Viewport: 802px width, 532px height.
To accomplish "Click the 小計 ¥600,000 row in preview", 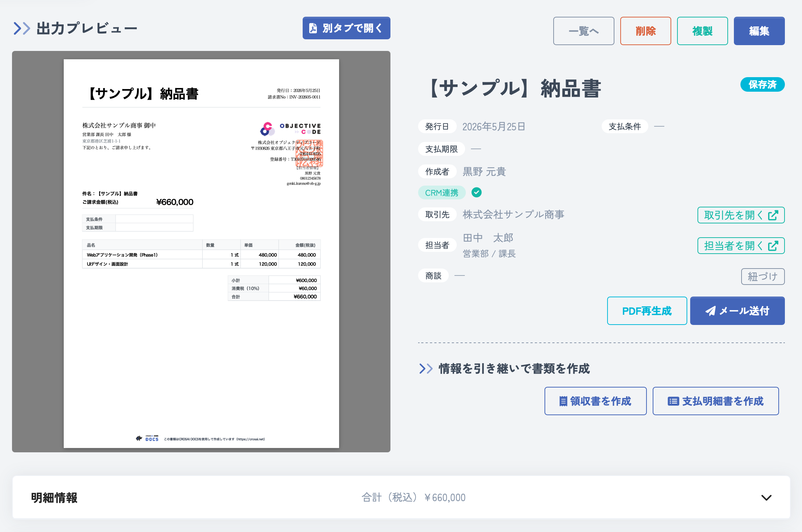I will click(x=274, y=280).
